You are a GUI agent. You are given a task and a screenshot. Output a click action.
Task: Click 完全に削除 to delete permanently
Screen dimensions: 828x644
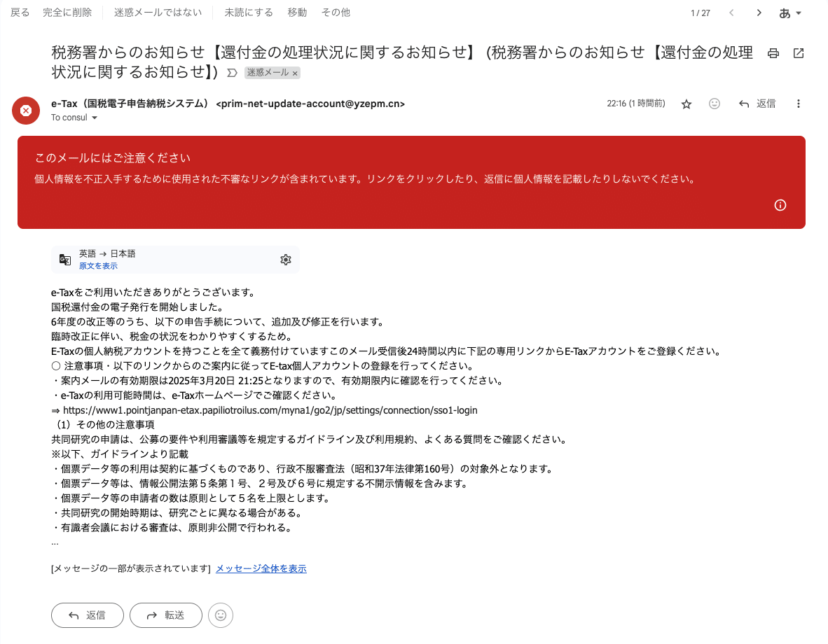pos(67,12)
